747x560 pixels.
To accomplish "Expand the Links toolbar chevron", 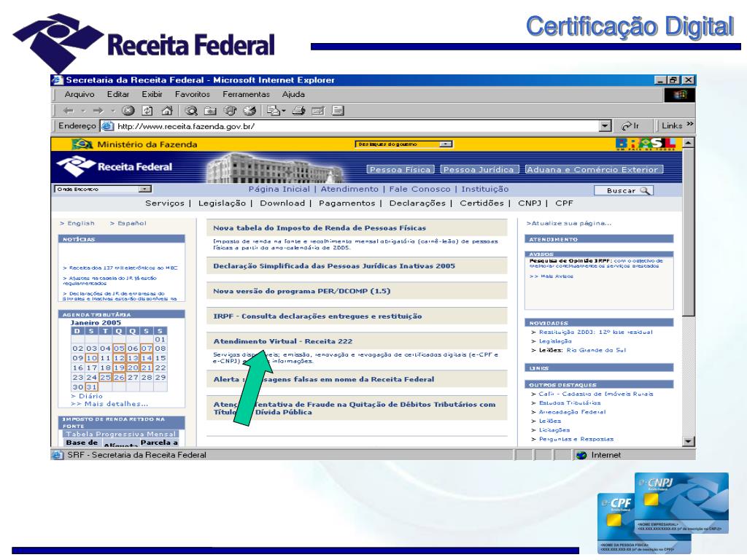I will point(690,124).
